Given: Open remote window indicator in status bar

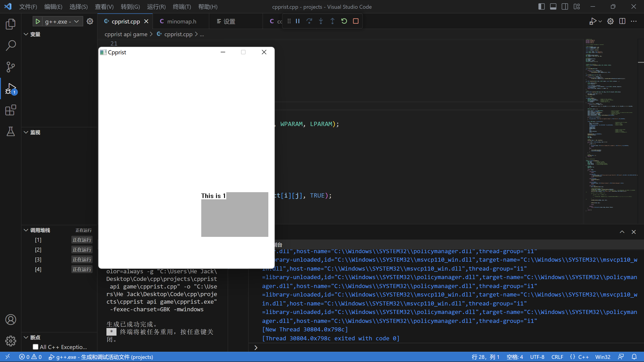Looking at the screenshot, I should click(8, 357).
